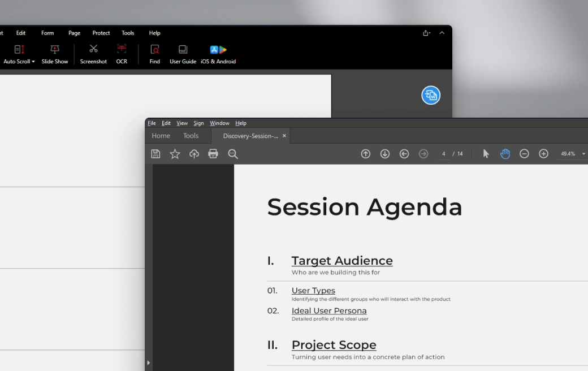Expand the left navigation pane arrow

click(x=149, y=363)
